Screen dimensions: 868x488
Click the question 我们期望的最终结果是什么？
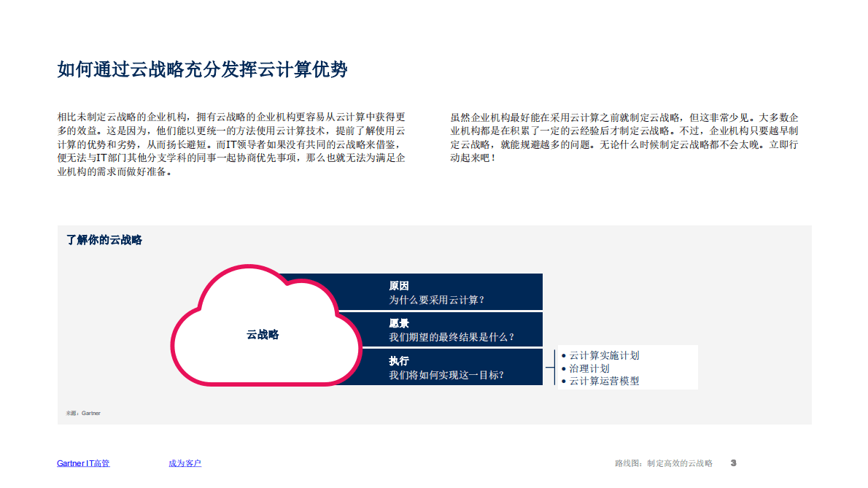(450, 336)
